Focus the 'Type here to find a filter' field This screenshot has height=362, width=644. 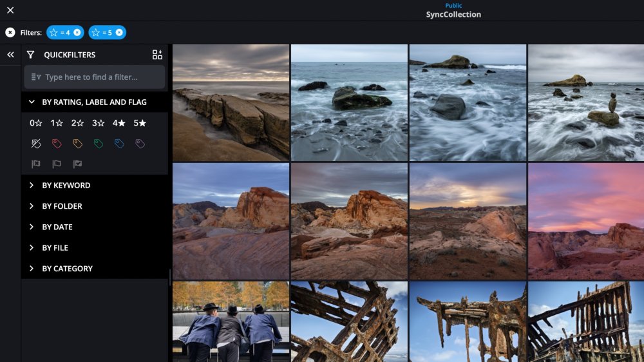coord(95,77)
